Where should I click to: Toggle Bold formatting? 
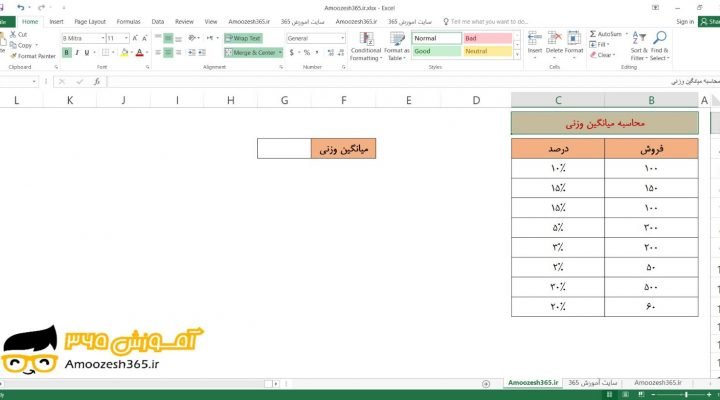67,52
